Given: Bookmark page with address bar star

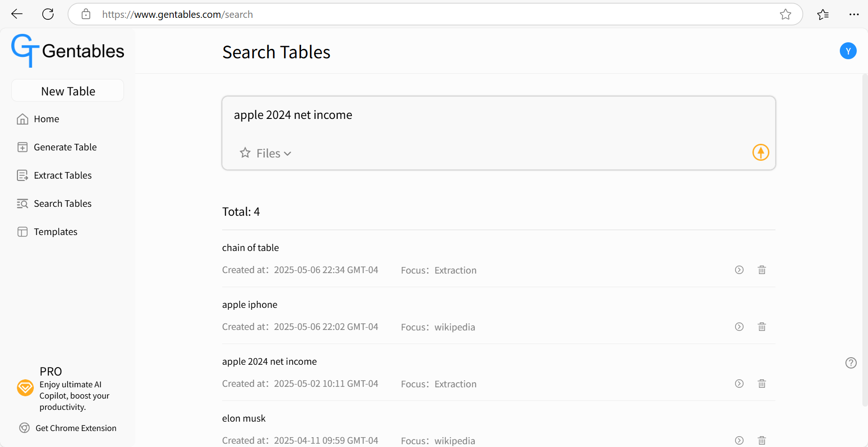Looking at the screenshot, I should coord(785,14).
